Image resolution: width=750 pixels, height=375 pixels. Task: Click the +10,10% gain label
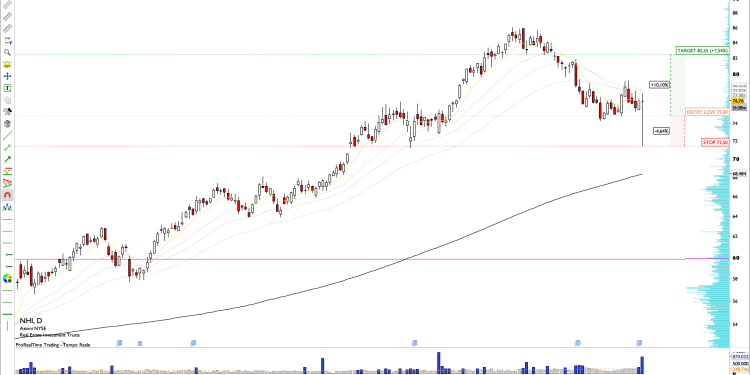click(x=659, y=85)
